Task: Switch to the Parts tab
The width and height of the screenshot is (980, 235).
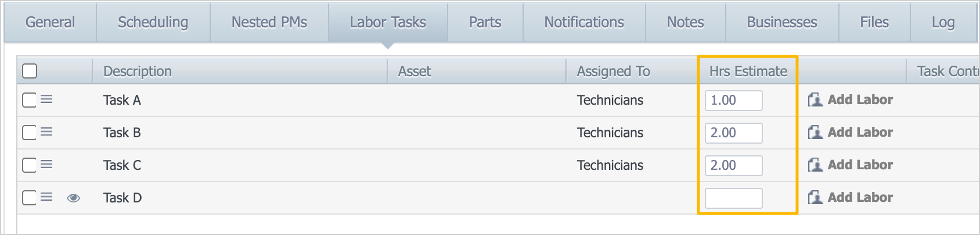Action: (485, 22)
